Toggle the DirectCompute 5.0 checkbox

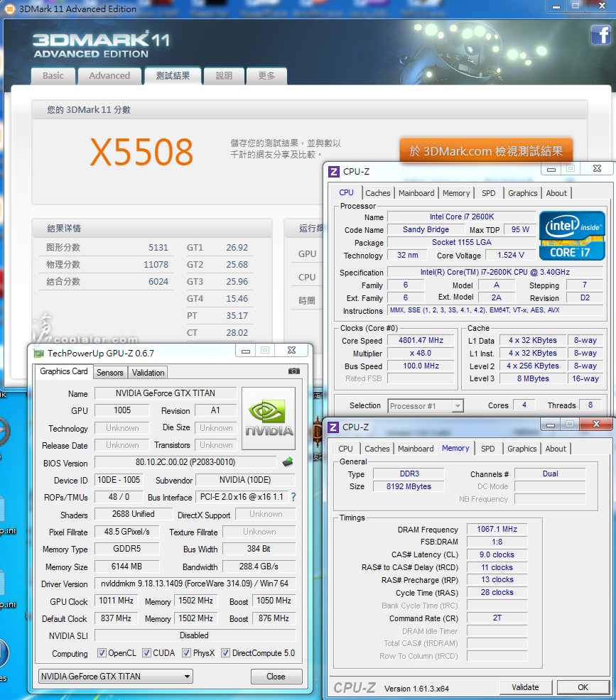coord(226,653)
